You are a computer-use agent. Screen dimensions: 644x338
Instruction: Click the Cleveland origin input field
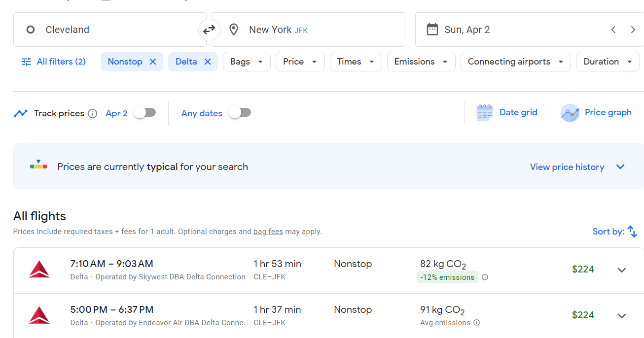click(109, 30)
